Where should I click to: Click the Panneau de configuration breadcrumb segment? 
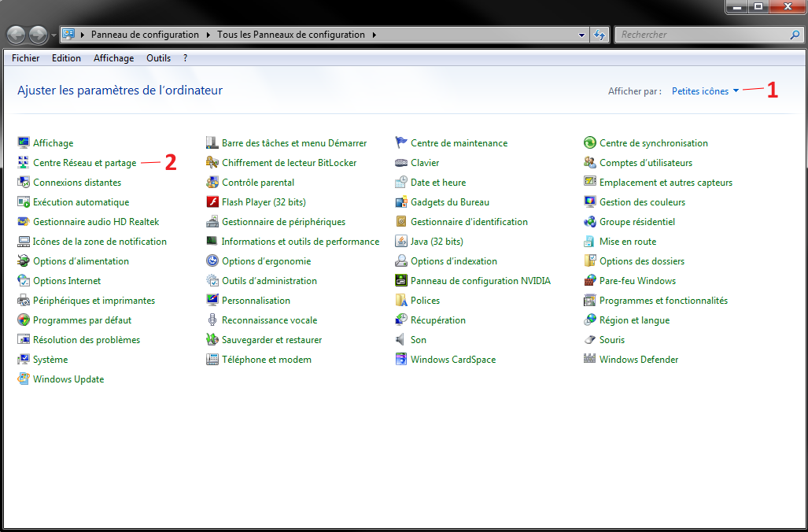click(x=145, y=35)
